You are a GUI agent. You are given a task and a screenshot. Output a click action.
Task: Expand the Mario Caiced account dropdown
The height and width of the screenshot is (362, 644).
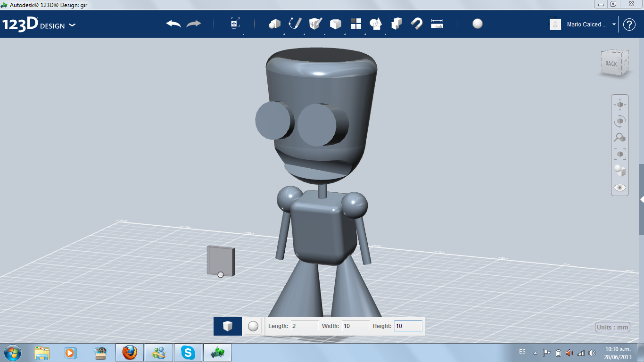coord(614,25)
